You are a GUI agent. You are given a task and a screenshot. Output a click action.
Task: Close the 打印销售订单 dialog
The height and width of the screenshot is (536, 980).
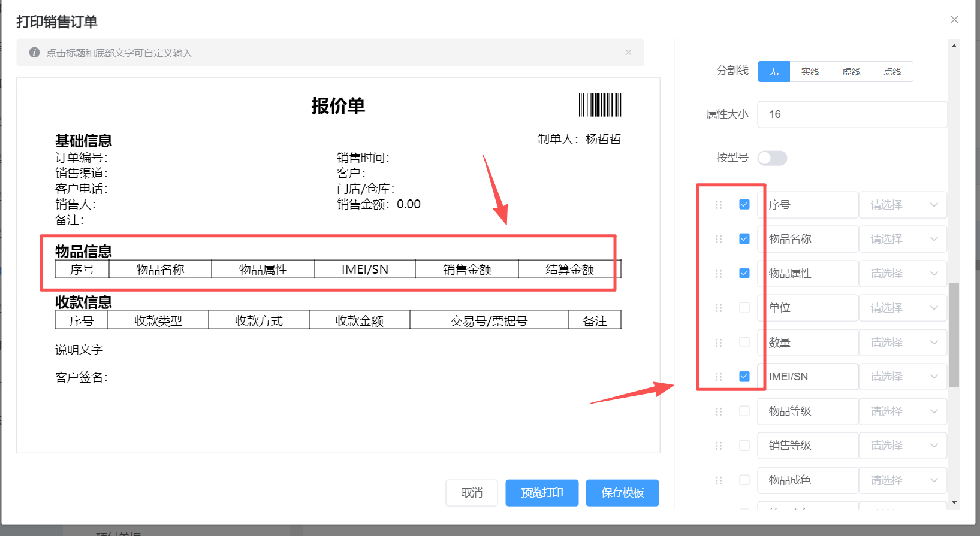click(954, 20)
